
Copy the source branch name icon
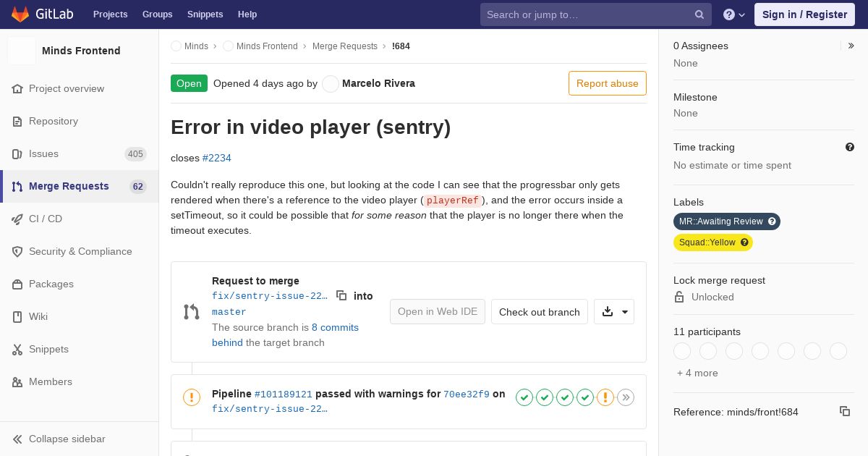[341, 295]
